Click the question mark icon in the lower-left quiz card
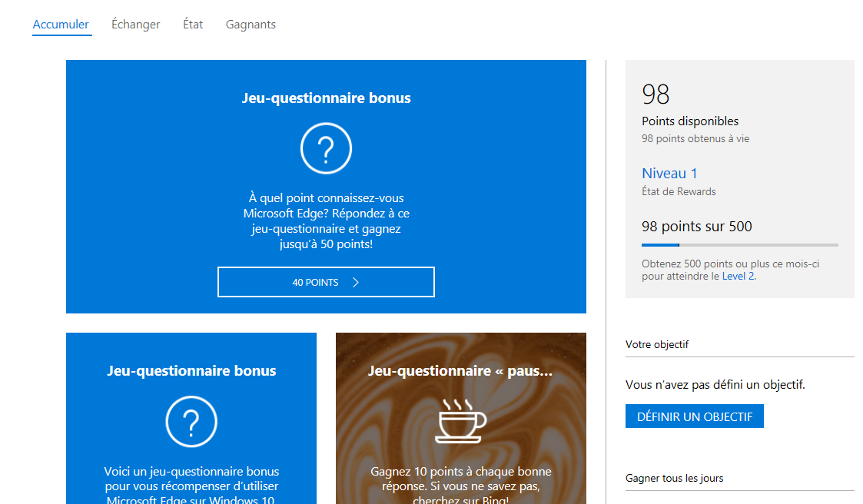863x504 pixels. (191, 422)
